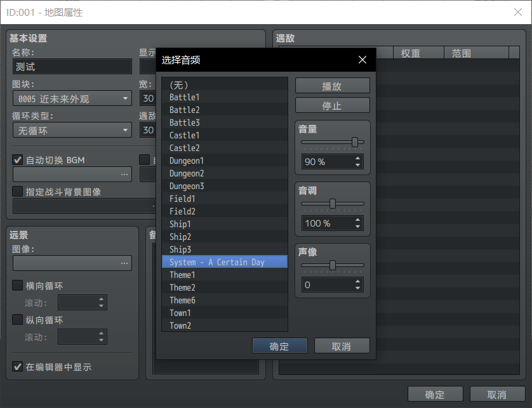Screen dimensions: 532x408
Task: Click 宽 field showing 30
Action: [148, 98]
